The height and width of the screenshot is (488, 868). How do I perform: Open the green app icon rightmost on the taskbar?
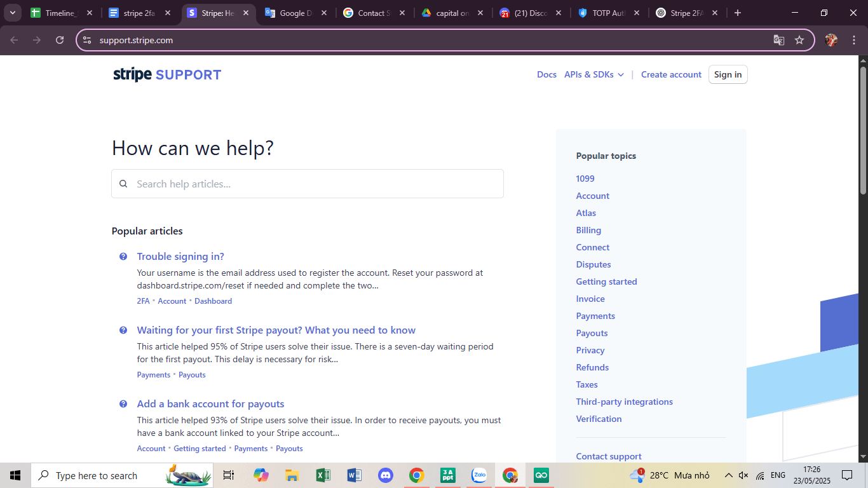541,475
